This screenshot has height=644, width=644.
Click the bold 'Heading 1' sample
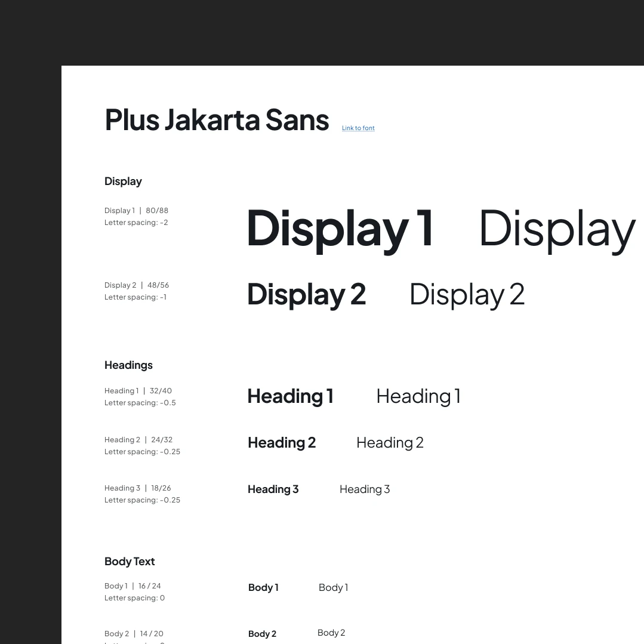click(x=291, y=397)
